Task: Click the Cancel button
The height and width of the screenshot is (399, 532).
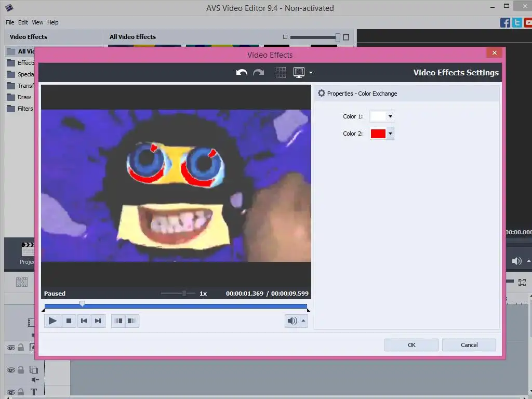Action: (x=469, y=345)
